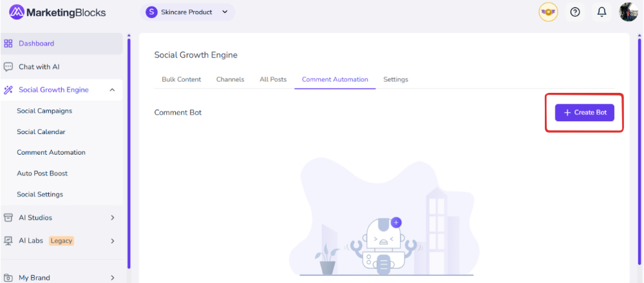Click the MarketingBlocks logo
This screenshot has height=283, width=644.
point(57,12)
